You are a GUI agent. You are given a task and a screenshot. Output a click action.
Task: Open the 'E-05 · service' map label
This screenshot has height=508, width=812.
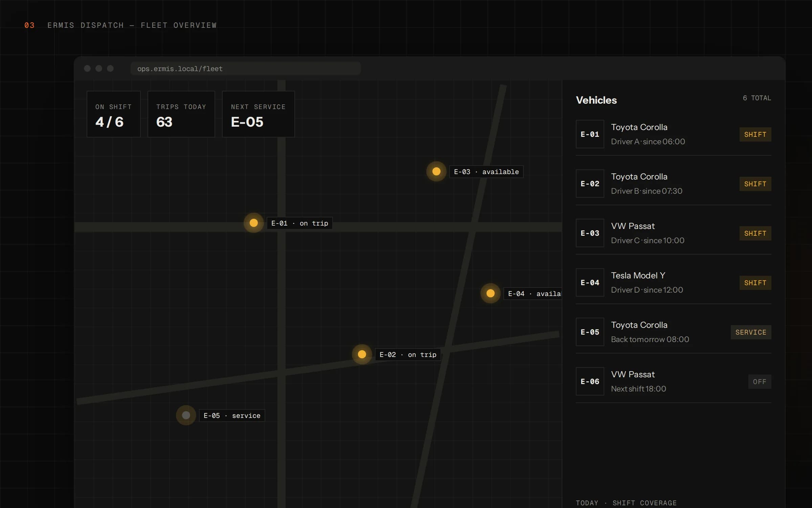232,416
